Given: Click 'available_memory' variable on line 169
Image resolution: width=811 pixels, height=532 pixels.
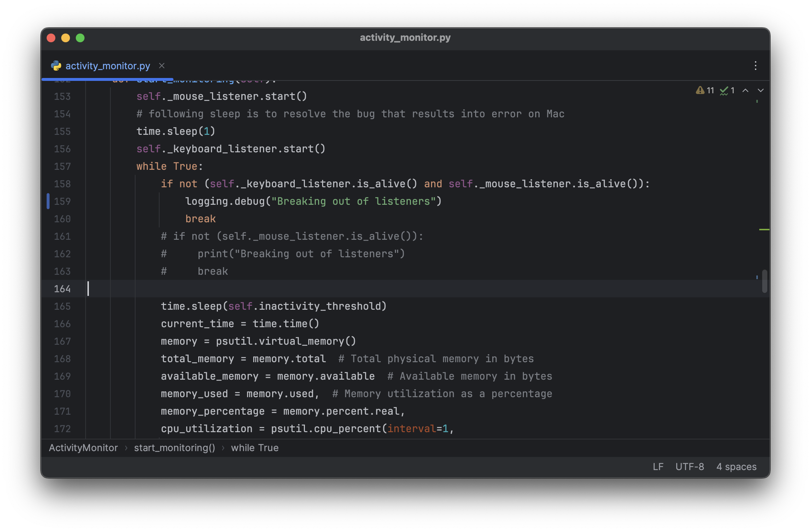Looking at the screenshot, I should click(209, 376).
